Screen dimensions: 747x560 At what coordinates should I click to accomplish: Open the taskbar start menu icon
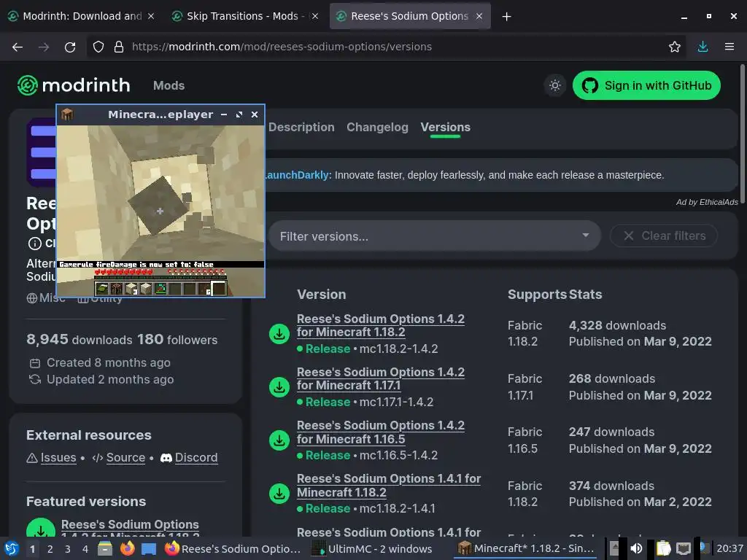[11, 548]
